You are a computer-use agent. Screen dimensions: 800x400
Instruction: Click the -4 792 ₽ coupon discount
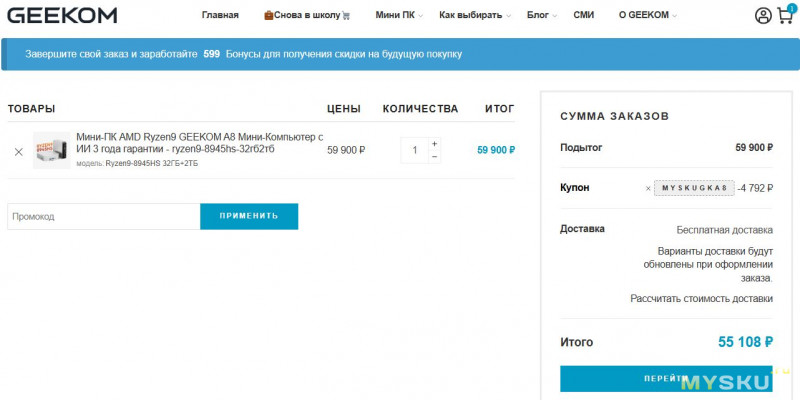tap(755, 188)
